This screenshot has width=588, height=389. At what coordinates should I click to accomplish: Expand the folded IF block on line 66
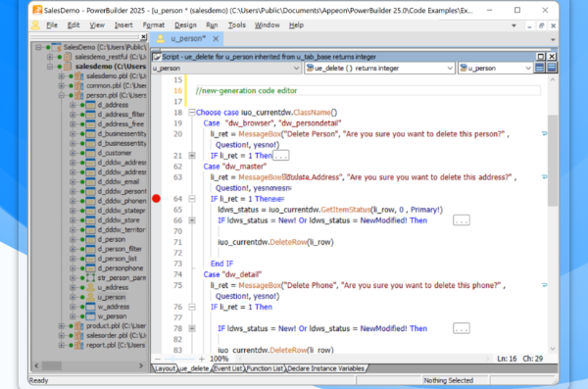click(192, 220)
